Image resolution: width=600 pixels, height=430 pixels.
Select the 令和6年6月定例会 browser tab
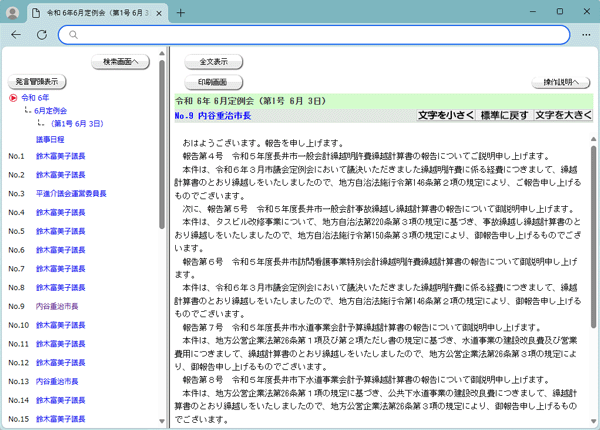pos(98,13)
